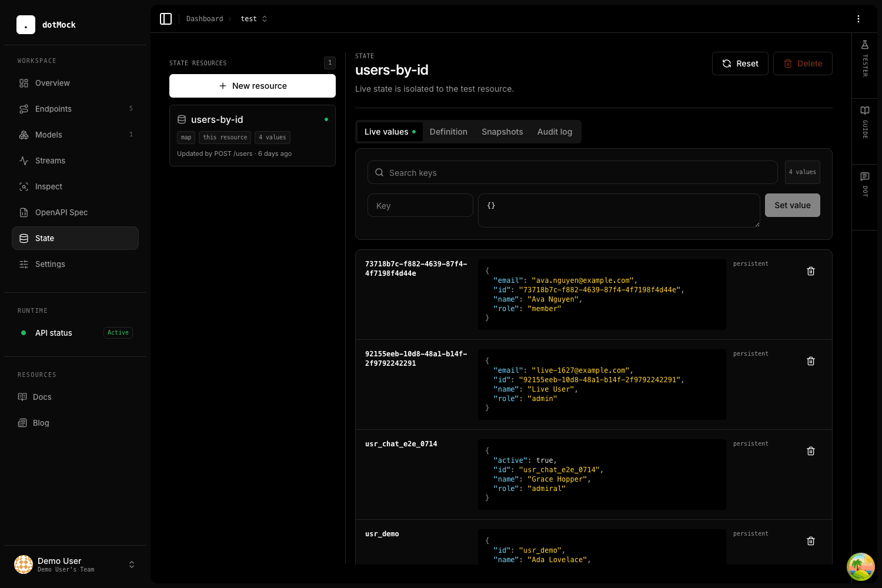Click the island avatar bubble
Screen dimensions: 882x588
(861, 567)
